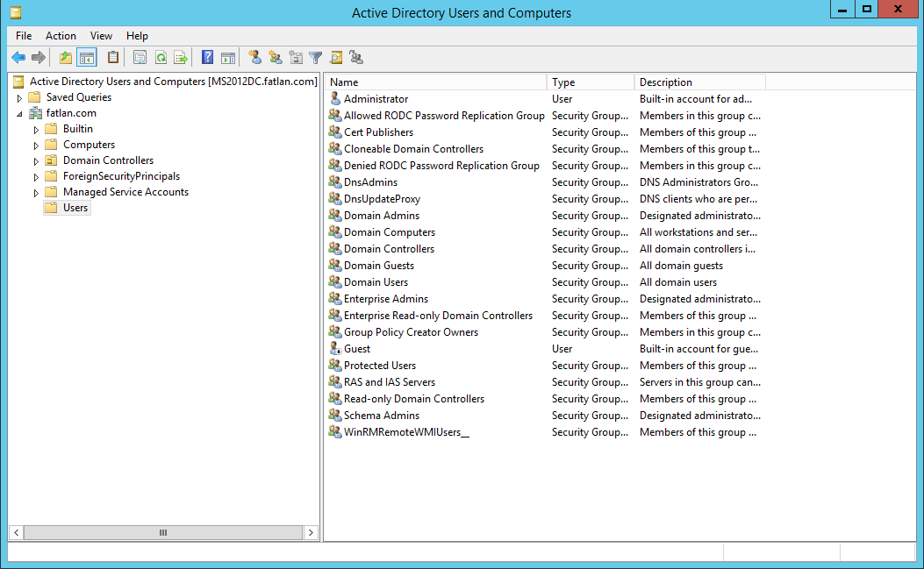The image size is (924, 569).
Task: Click the 'All domain guests' description cell
Action: pos(681,266)
